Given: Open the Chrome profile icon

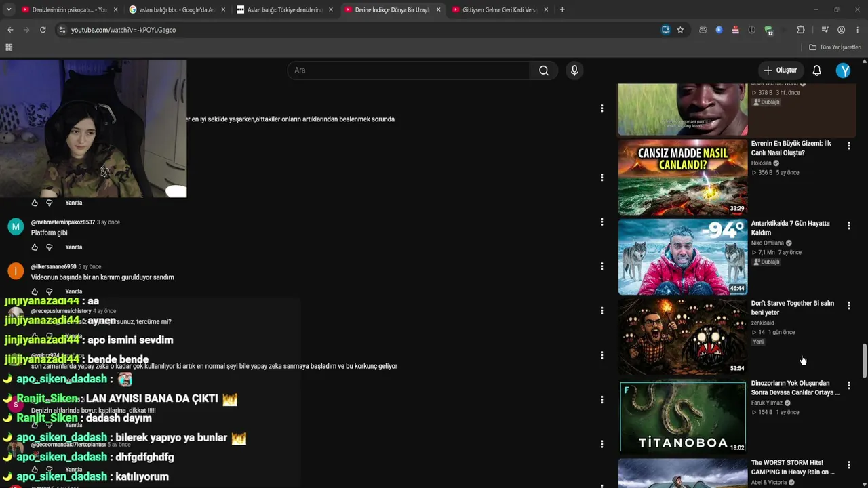Looking at the screenshot, I should coord(841,30).
